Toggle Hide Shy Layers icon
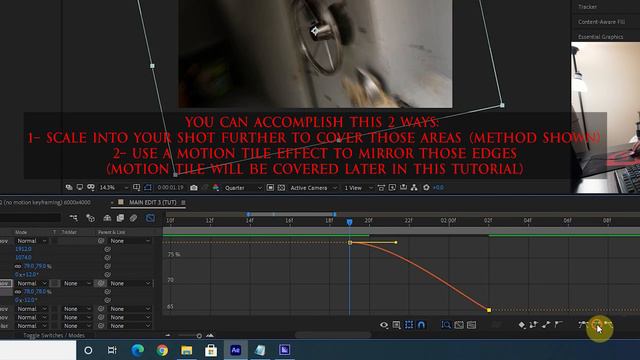The width and height of the screenshot is (640, 360). point(107,218)
